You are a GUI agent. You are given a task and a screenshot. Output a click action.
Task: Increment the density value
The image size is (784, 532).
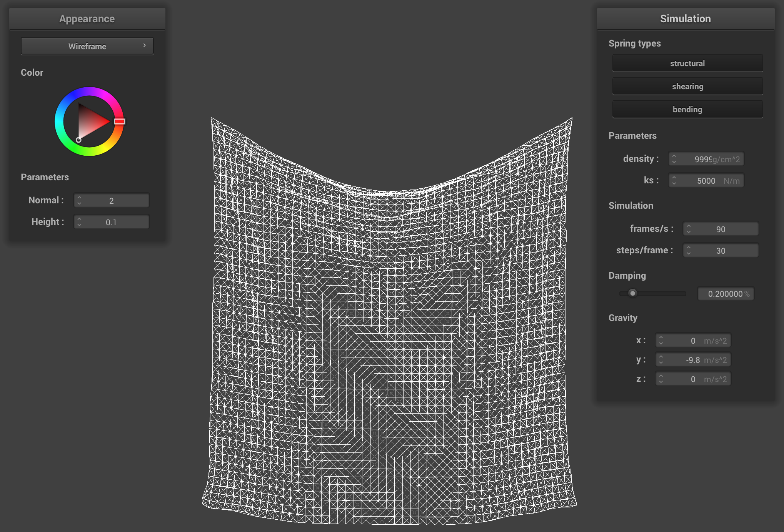(674, 156)
